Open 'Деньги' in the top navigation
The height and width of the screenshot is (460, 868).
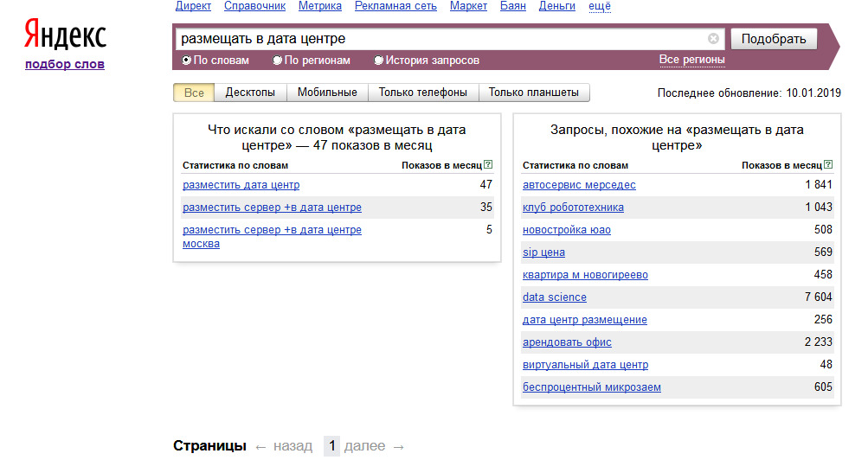coord(557,6)
